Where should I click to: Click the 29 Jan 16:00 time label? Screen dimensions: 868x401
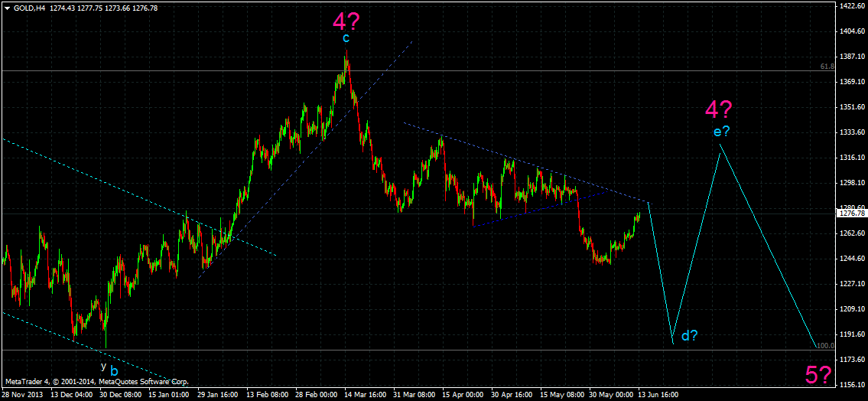[216, 396]
